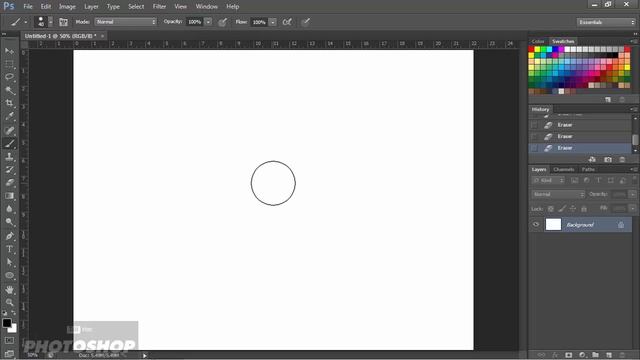Select the Move tool
The height and width of the screenshot is (360, 640).
(x=9, y=51)
